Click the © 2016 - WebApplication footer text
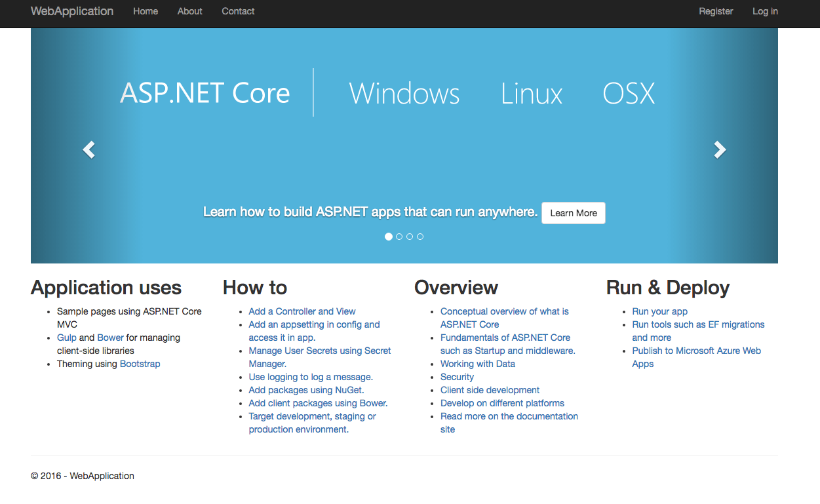 (x=83, y=476)
